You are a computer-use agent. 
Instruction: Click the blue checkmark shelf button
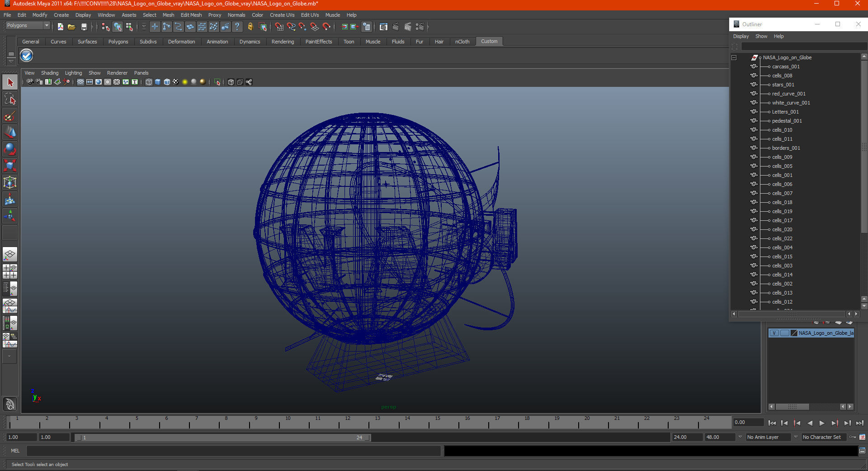pos(27,56)
